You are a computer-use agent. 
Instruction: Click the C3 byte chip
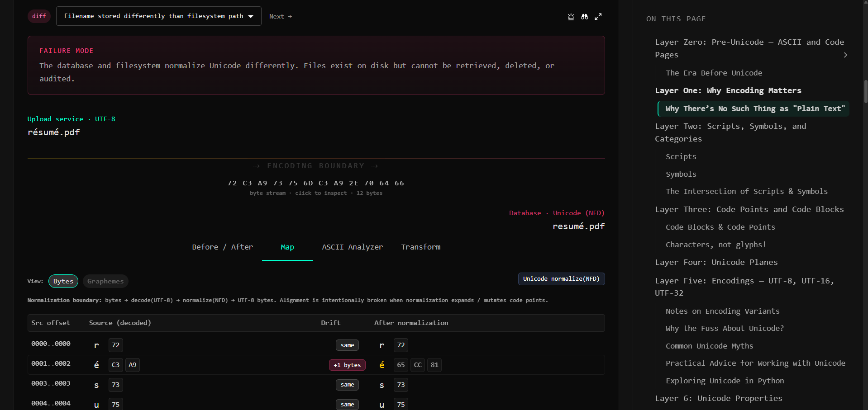click(x=115, y=365)
